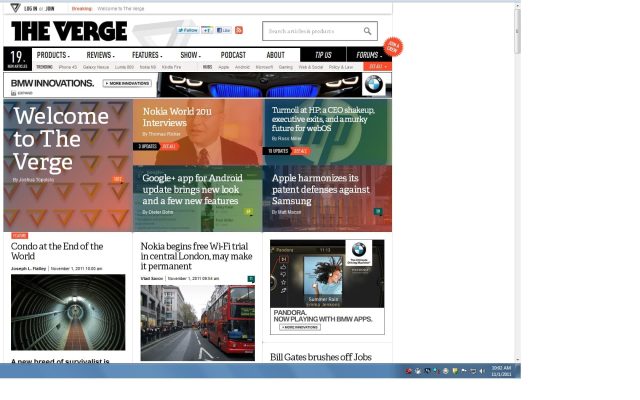Open comment bubble on Google+ app story
Image resolution: width=640 pixels, height=400 pixels.
248,211
